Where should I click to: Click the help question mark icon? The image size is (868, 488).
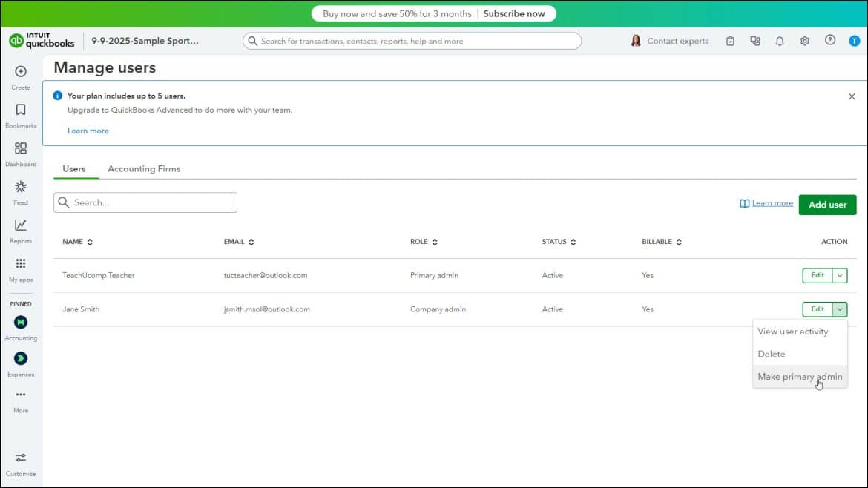[x=829, y=41]
